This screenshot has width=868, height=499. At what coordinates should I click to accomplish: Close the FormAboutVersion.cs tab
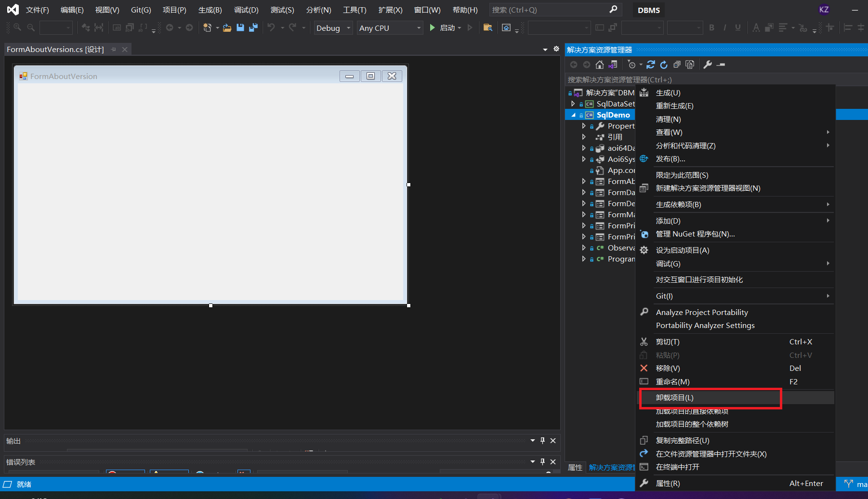125,49
